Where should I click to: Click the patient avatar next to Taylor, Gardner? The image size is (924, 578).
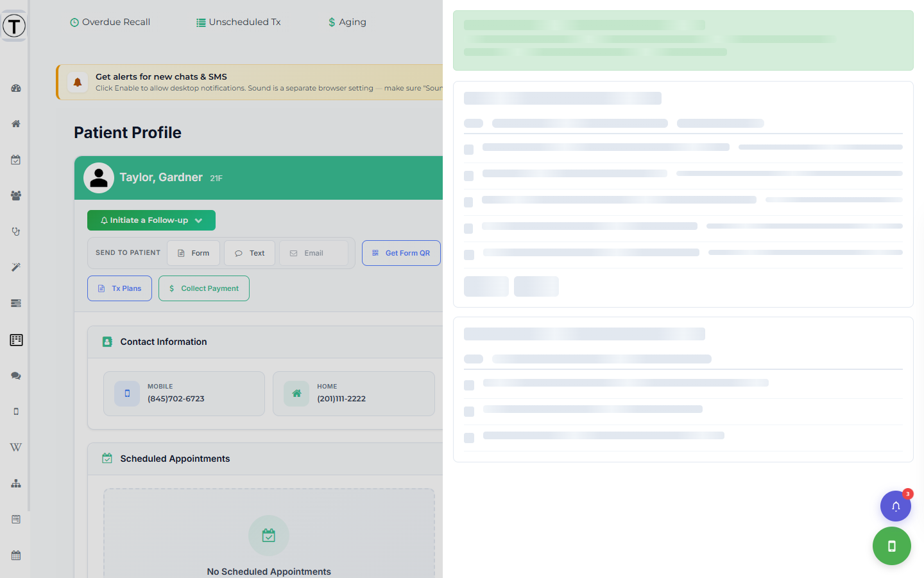(99, 178)
